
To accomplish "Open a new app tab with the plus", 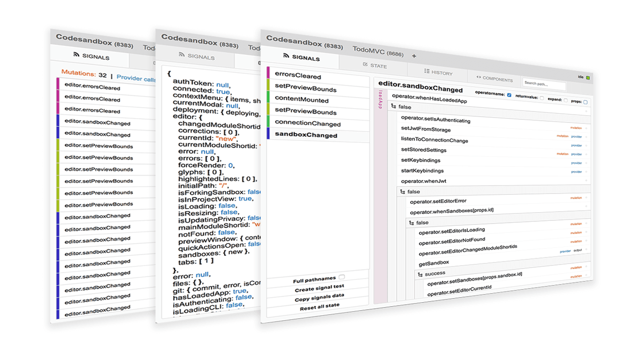I will point(414,56).
